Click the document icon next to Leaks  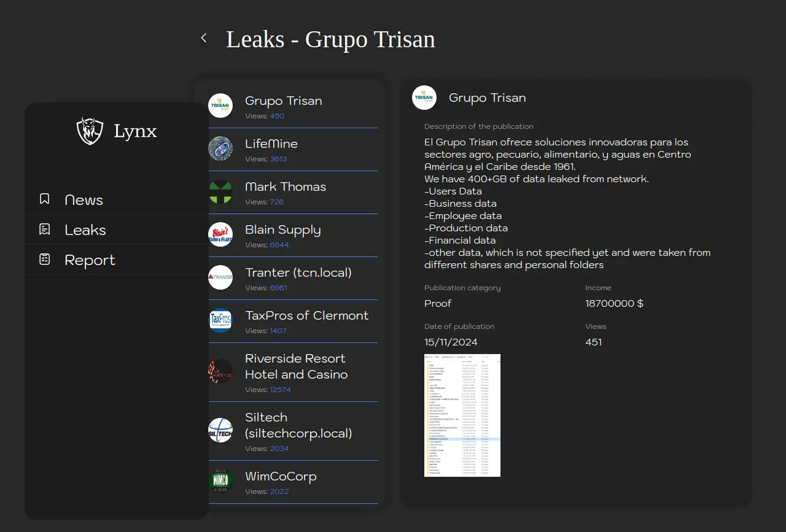pyautogui.click(x=45, y=229)
